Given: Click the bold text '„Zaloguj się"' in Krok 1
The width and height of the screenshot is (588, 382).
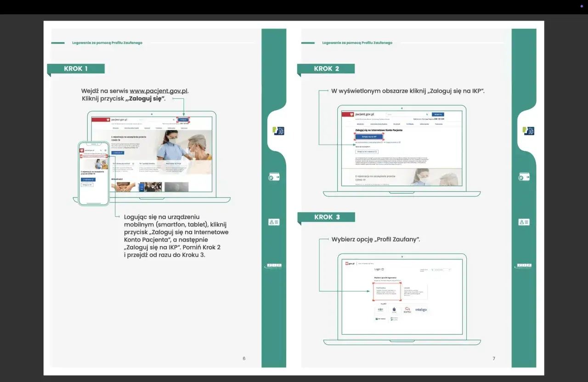Looking at the screenshot, I should (145, 99).
